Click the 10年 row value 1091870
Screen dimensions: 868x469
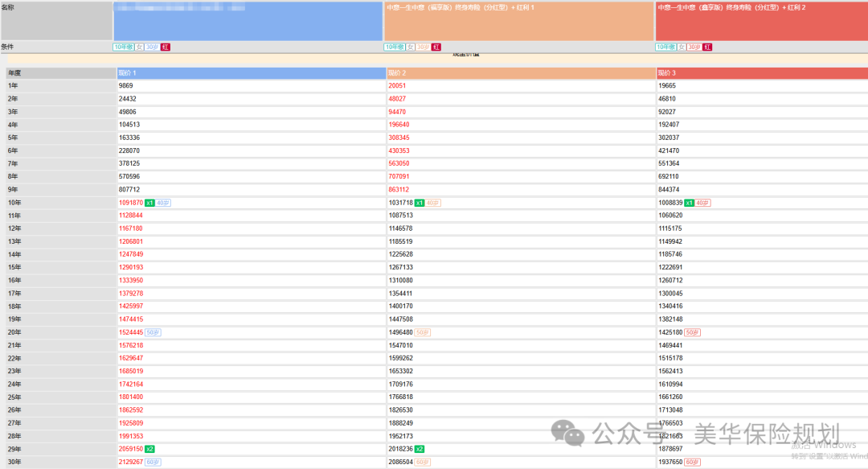130,203
